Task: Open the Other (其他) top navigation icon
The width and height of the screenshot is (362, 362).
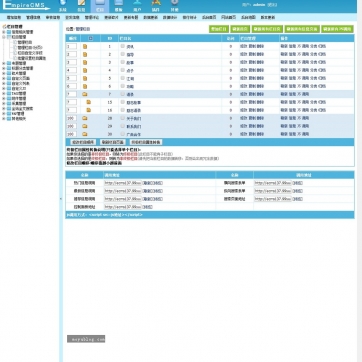Action: (174, 6)
